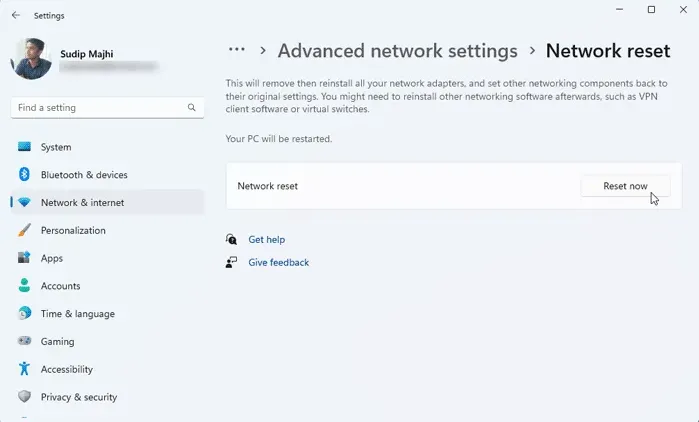Screen dimensions: 699x422
Task: Click the Network wifi diamond icon
Action: (x=24, y=202)
